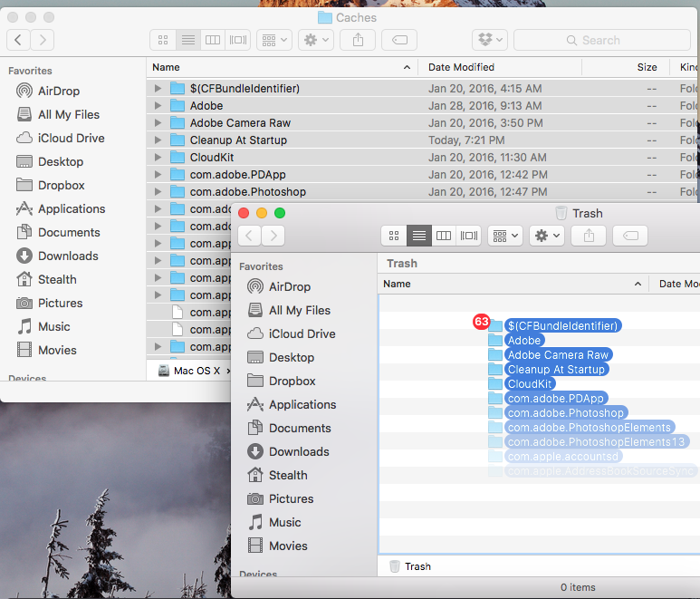
Task: Open Action gear menu in Trash window
Action: (x=547, y=236)
